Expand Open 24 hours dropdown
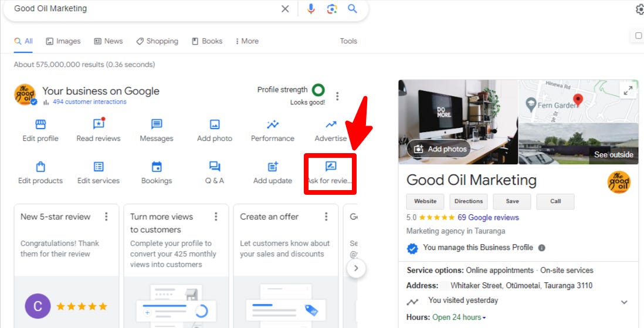This screenshot has width=644, height=328. (459, 317)
